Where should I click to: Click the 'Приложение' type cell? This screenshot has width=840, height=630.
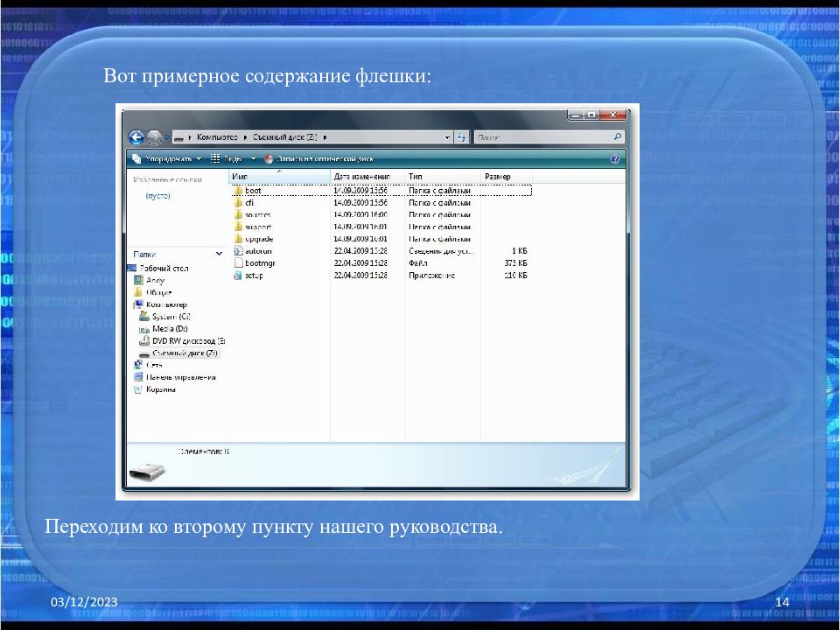pos(431,276)
